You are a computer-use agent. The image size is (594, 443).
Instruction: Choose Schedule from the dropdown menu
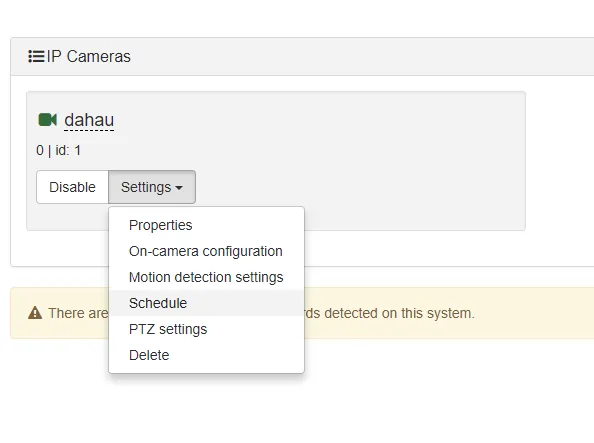click(206, 303)
